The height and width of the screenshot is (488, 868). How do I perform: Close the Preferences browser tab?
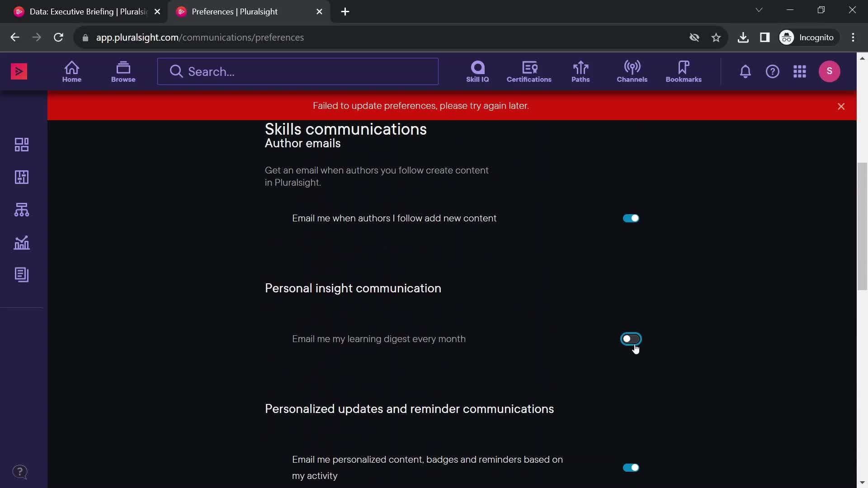(x=320, y=12)
